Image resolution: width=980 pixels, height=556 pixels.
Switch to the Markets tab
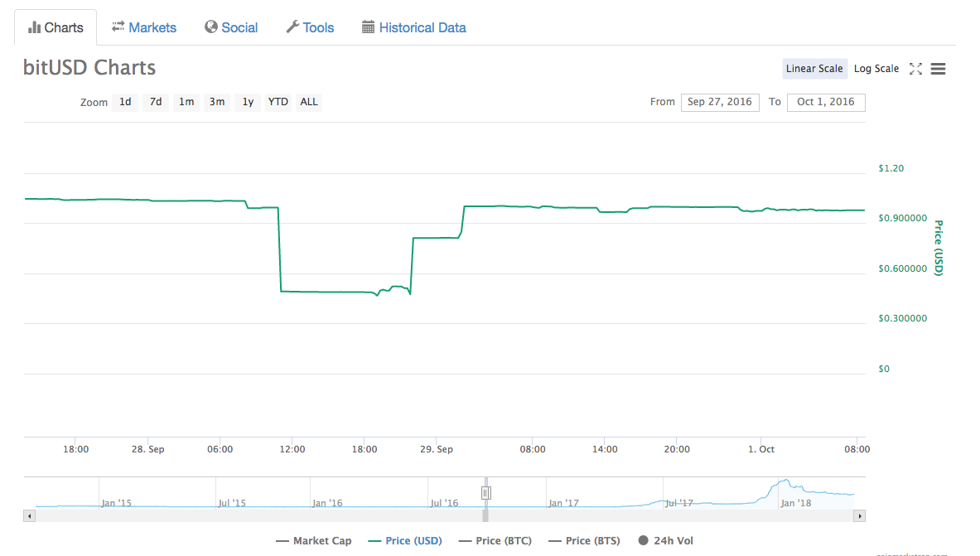[x=144, y=27]
